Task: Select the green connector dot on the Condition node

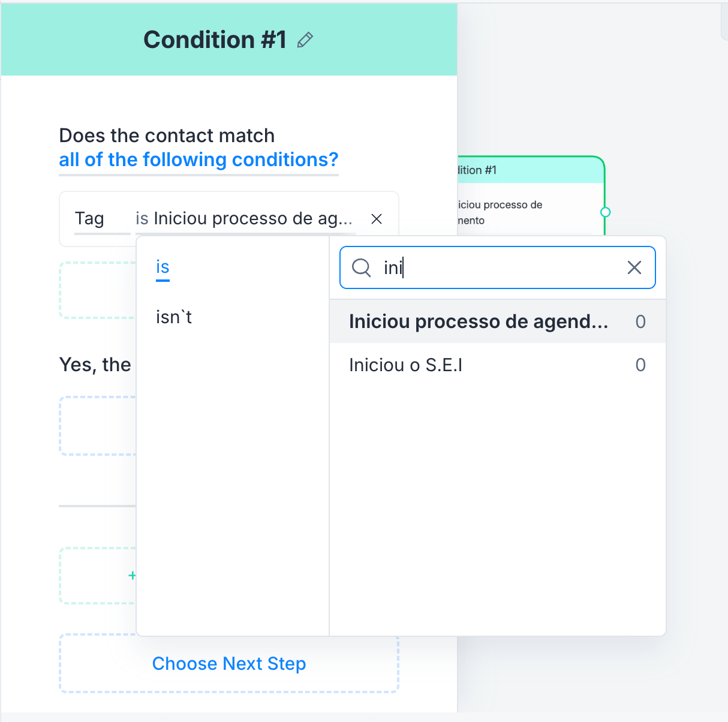Action: [605, 212]
